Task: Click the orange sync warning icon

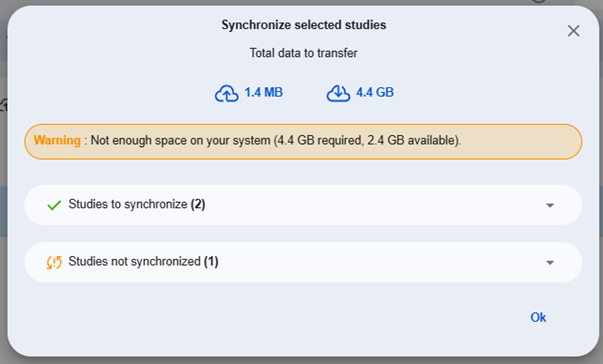Action: [54, 262]
